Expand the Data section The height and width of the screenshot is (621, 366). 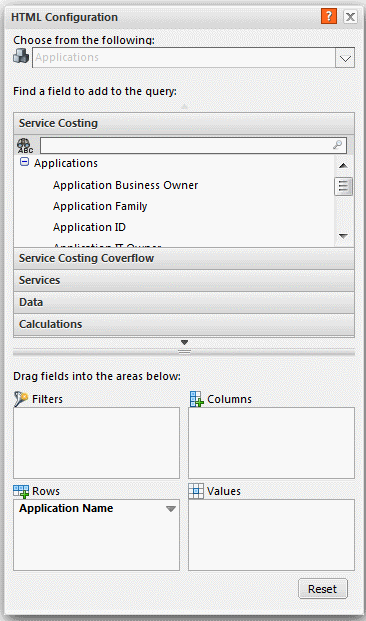tap(184, 302)
